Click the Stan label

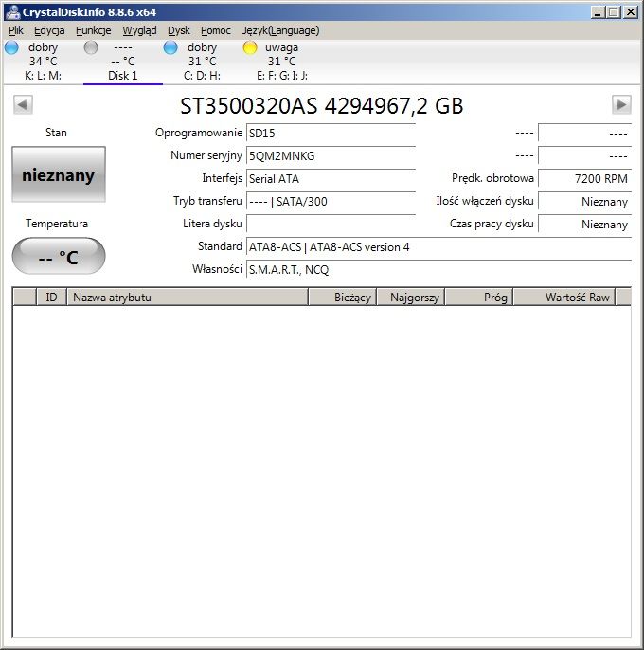pos(56,133)
